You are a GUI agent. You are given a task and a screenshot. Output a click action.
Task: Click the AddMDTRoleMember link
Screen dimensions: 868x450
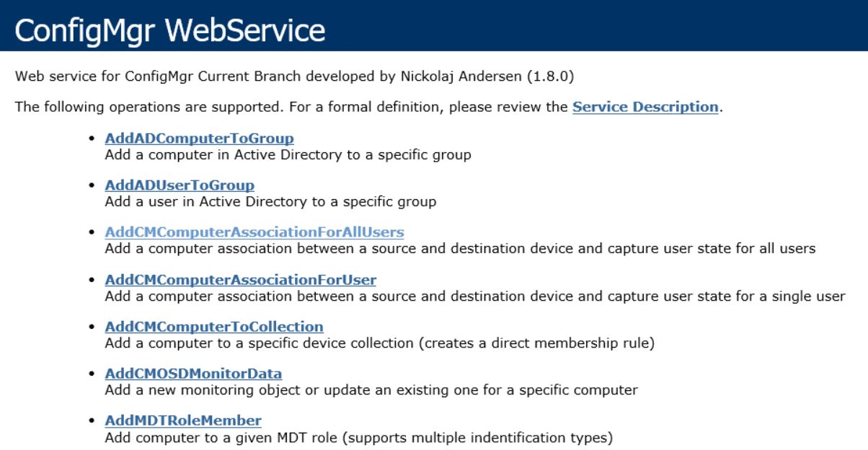point(183,420)
